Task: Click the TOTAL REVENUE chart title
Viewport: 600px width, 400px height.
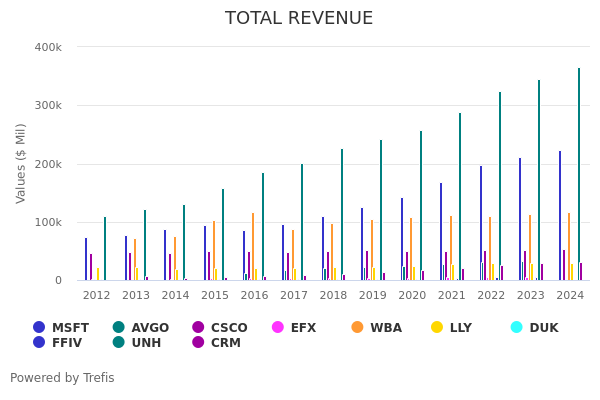Action: (299, 19)
